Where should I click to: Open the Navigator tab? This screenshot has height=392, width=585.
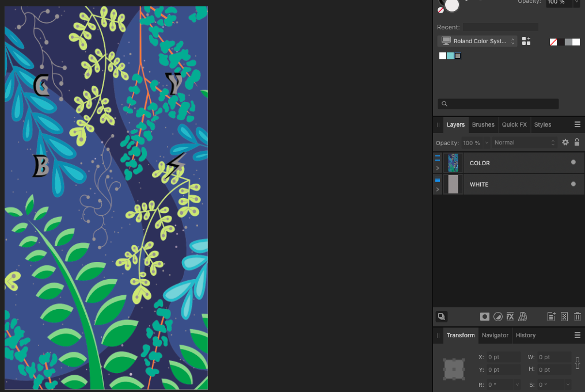click(495, 336)
